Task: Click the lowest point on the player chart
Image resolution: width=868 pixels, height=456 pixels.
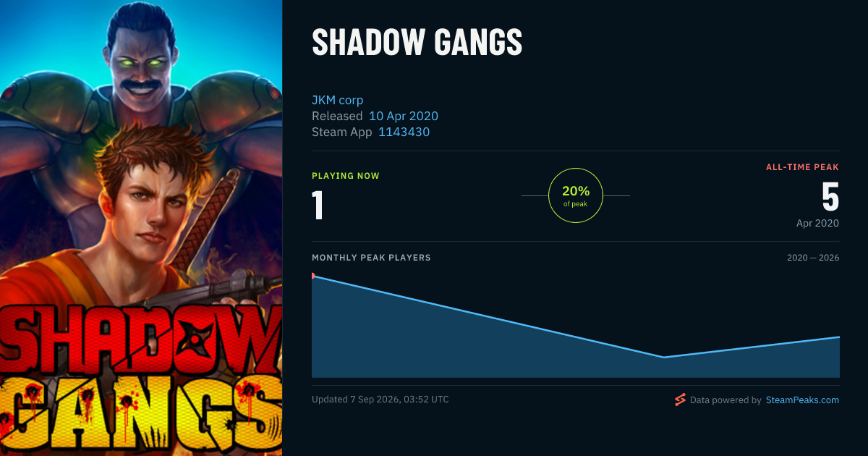Action: (663, 357)
